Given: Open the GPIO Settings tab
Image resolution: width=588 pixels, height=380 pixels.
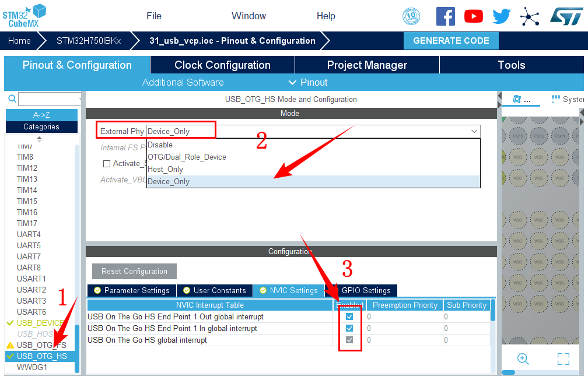Looking at the screenshot, I should 365,290.
